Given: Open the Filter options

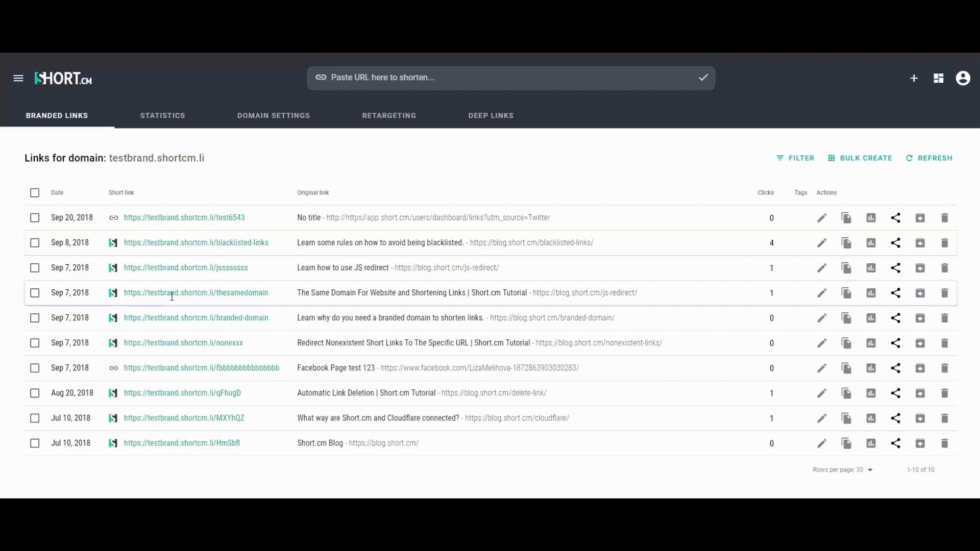Looking at the screenshot, I should [x=795, y=158].
